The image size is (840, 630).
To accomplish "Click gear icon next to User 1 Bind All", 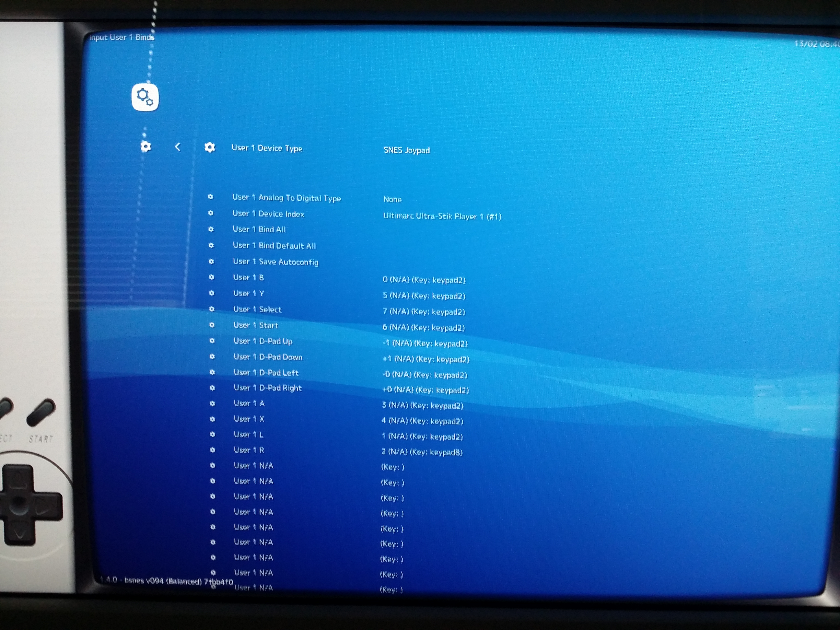I will [x=211, y=229].
